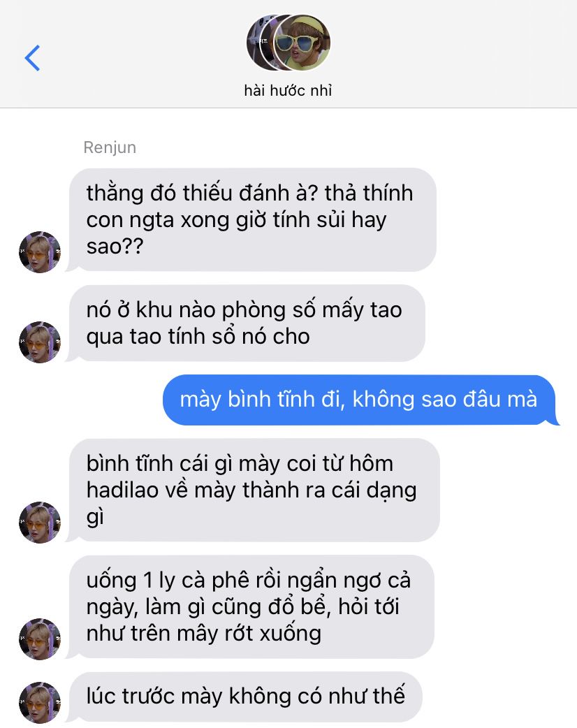
Task: Tap Renjun's avatar beside the hadilao message
Action: [40, 523]
